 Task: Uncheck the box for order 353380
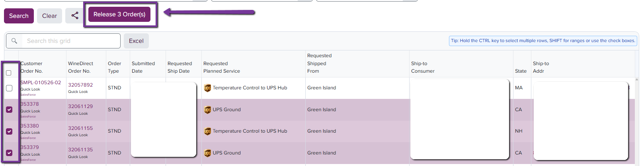[9, 131]
